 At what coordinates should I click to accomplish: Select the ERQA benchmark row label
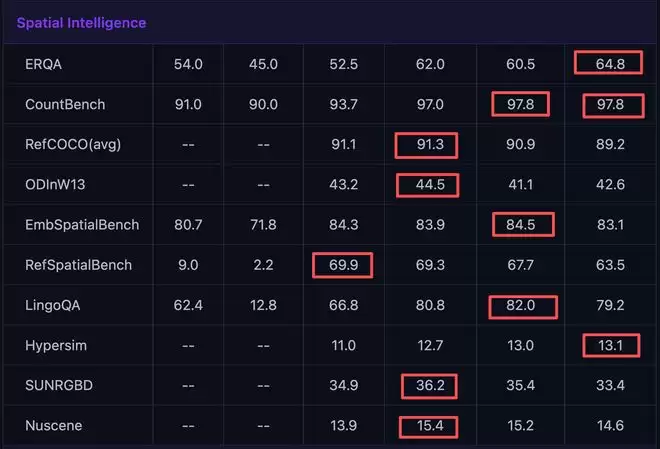pyautogui.click(x=45, y=63)
